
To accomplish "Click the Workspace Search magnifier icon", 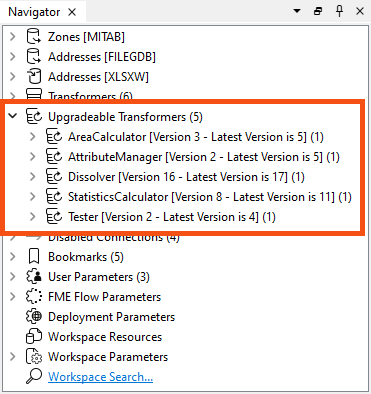I will (34, 376).
